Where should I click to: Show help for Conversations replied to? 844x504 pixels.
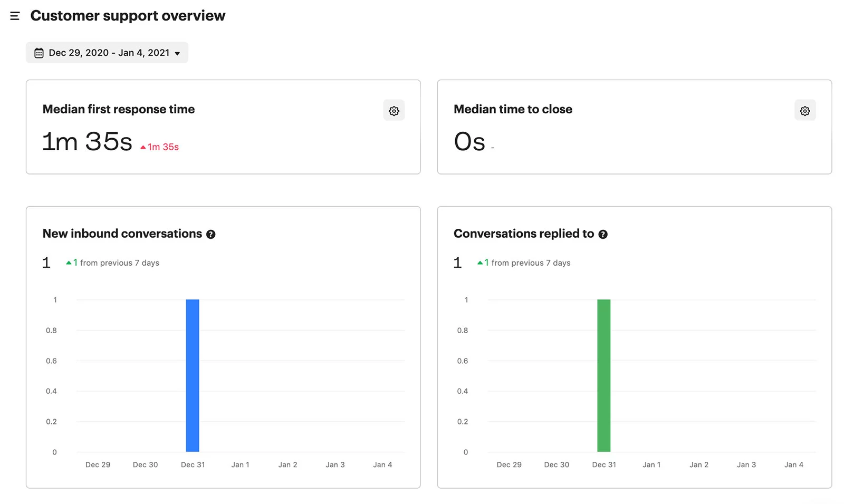point(603,235)
